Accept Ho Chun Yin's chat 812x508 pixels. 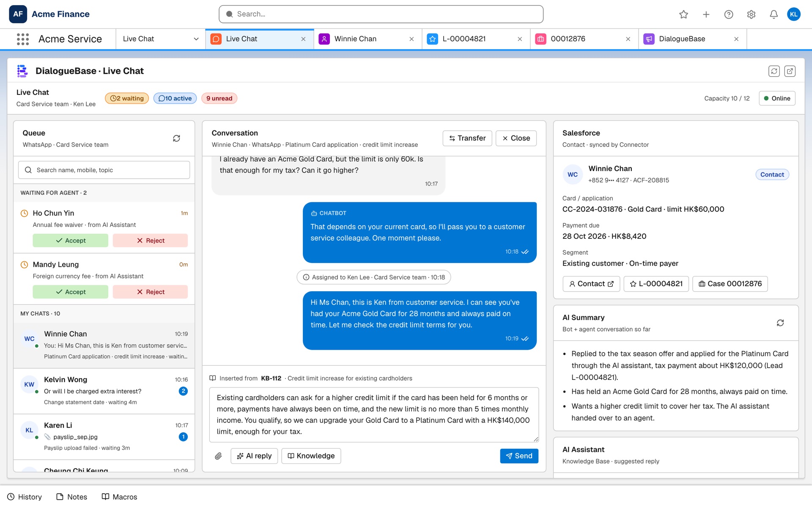[70, 240]
